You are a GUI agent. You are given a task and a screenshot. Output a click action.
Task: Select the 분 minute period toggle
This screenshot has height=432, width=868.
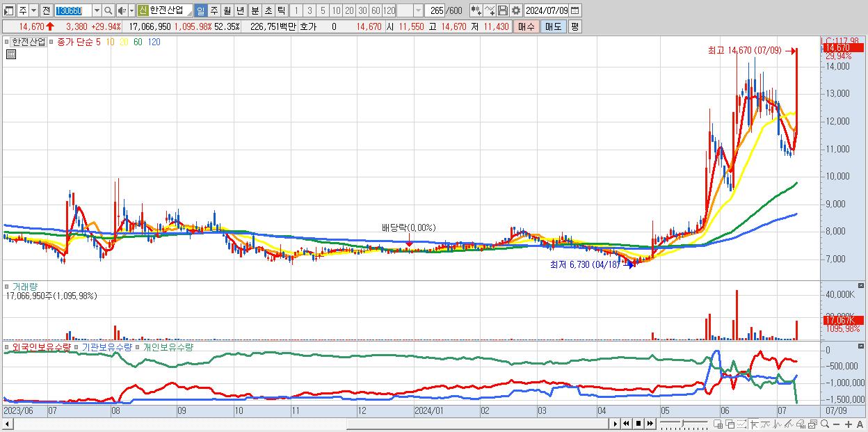click(x=255, y=10)
